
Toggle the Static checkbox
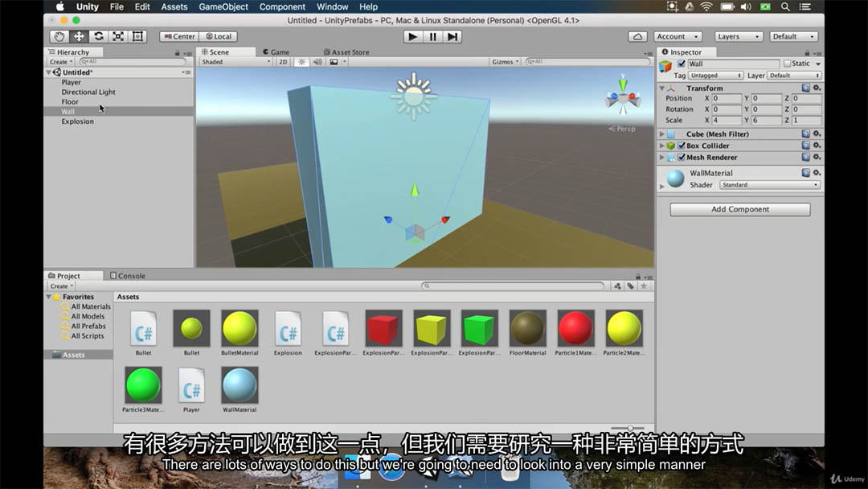point(787,64)
